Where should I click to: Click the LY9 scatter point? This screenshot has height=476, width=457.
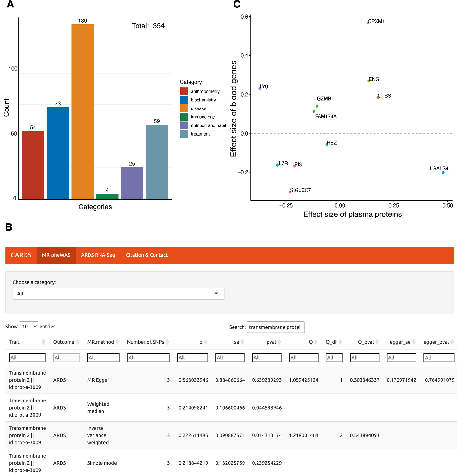260,88
